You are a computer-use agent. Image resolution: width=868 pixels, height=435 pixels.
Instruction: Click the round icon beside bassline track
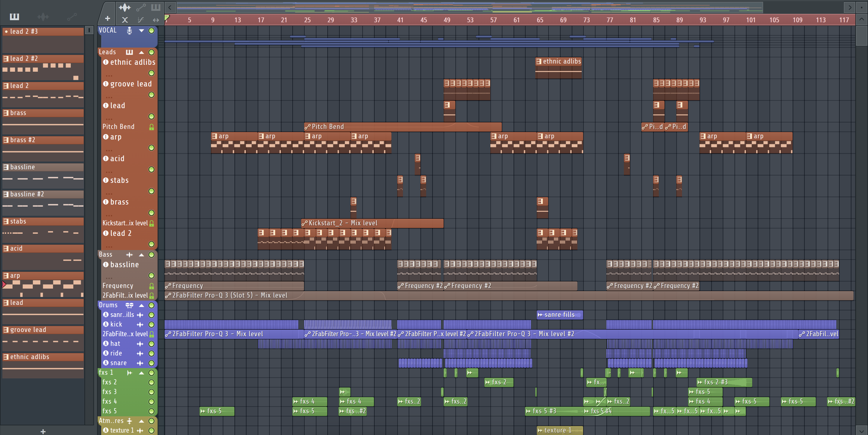pyautogui.click(x=106, y=264)
